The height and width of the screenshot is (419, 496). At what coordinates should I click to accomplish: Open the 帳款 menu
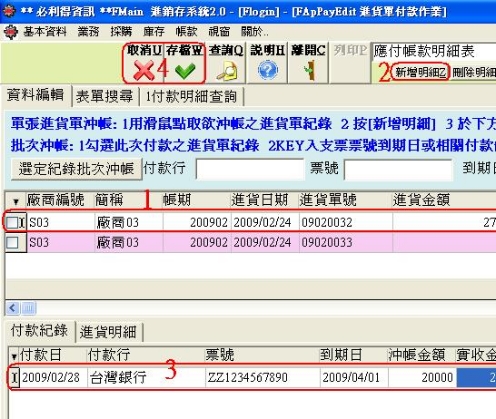186,32
